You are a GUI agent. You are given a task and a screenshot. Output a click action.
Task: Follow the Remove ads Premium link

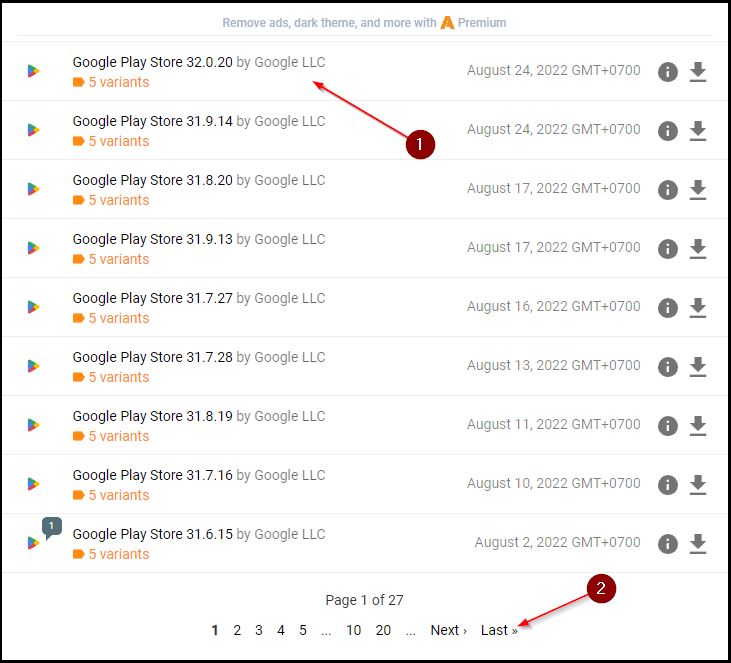click(x=364, y=22)
